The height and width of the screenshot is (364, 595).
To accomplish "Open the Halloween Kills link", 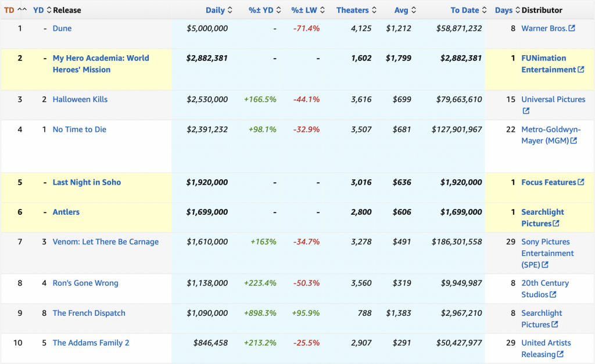I will (80, 99).
